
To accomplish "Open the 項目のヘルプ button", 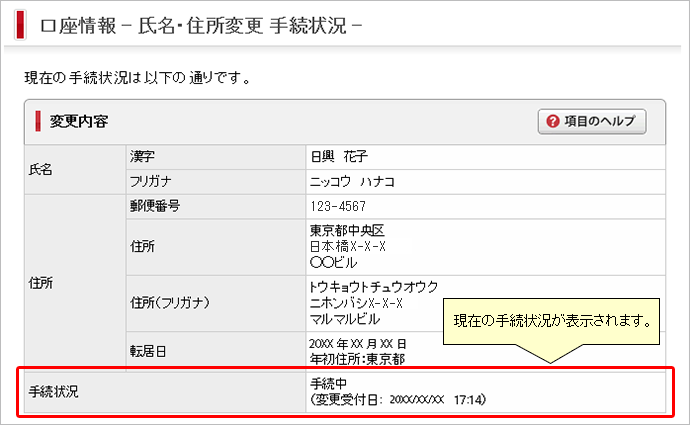I will click(x=592, y=122).
